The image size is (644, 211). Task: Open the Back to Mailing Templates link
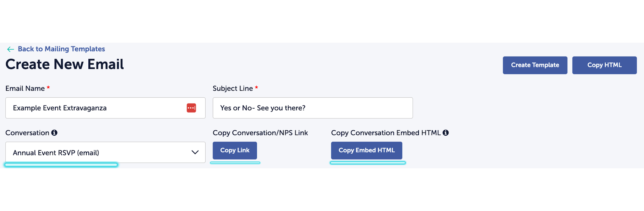pos(61,49)
